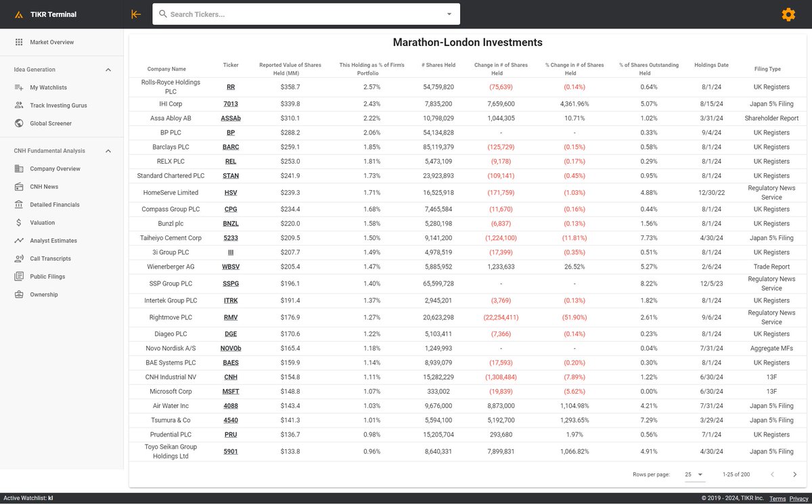Click the Market Overview grid icon
812x504 pixels.
point(19,42)
